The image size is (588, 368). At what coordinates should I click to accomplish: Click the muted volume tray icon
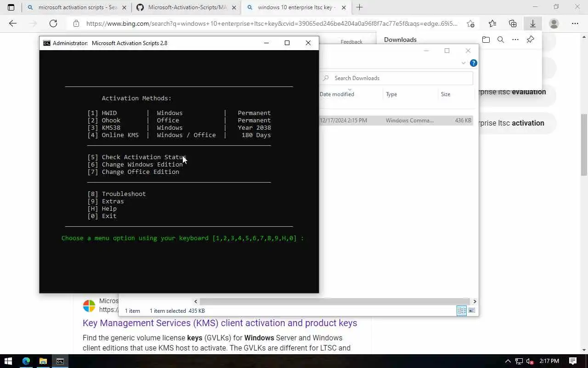pyautogui.click(x=530, y=361)
